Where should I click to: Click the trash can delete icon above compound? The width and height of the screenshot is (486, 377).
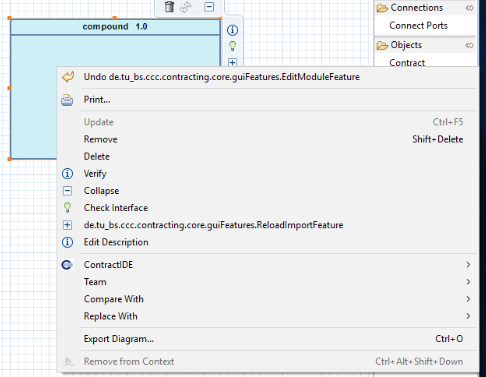(169, 6)
